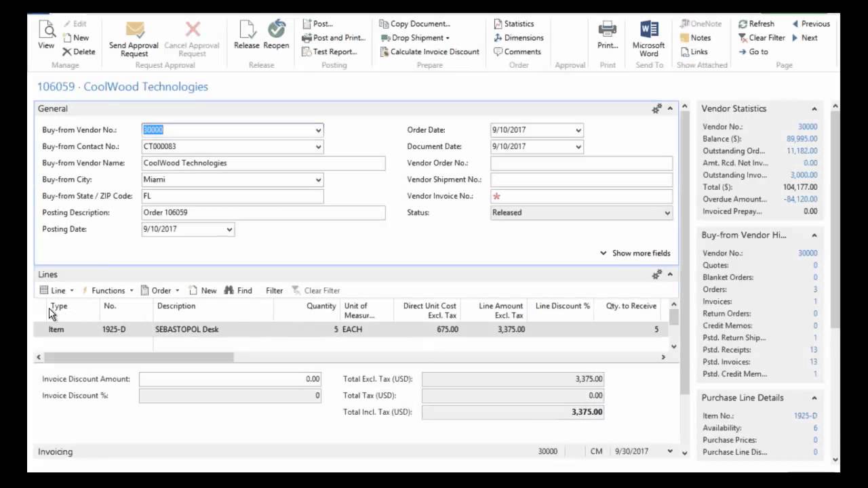This screenshot has height=488, width=868.
Task: Delete the purchase order
Action: (79, 52)
